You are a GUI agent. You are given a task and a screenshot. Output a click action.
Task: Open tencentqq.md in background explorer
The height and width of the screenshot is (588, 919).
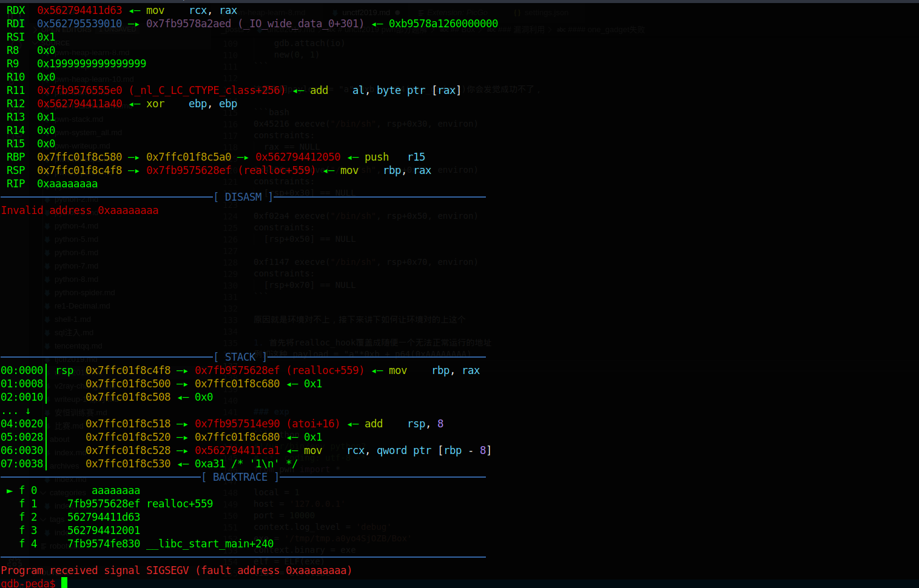tap(78, 346)
